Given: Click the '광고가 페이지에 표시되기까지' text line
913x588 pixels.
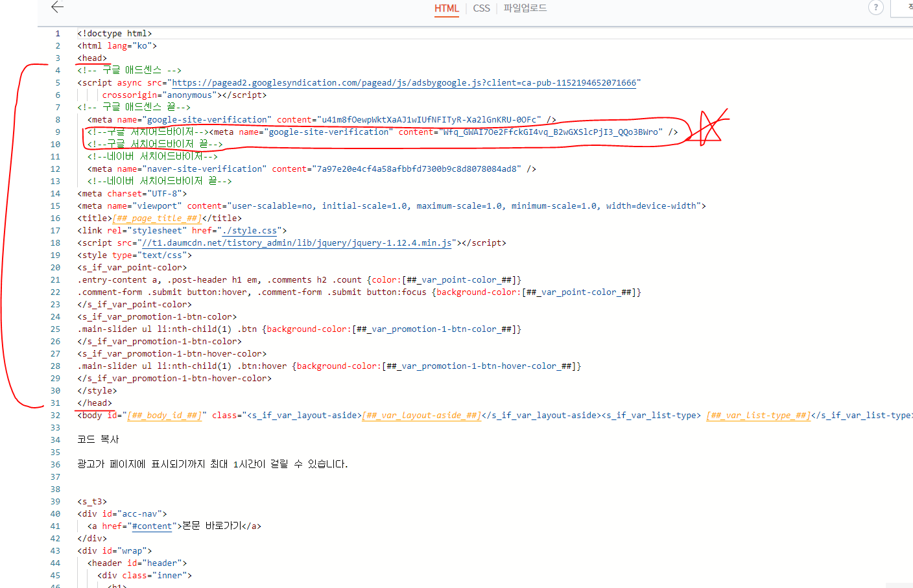Looking at the screenshot, I should tap(213, 465).
